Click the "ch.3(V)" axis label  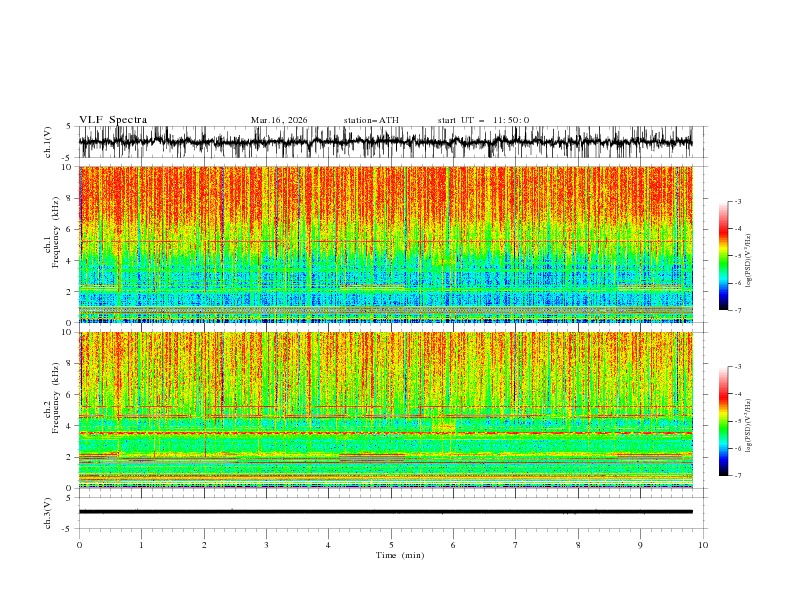[x=48, y=513]
